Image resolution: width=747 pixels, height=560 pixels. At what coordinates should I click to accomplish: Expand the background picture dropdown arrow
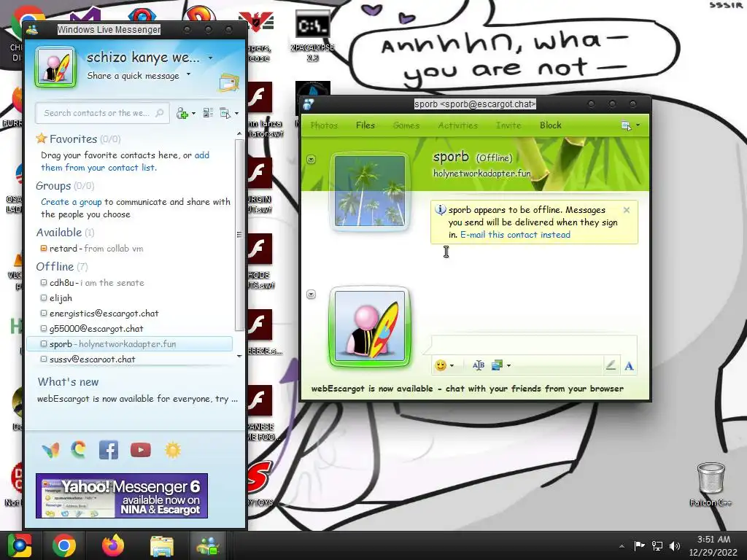click(x=508, y=366)
